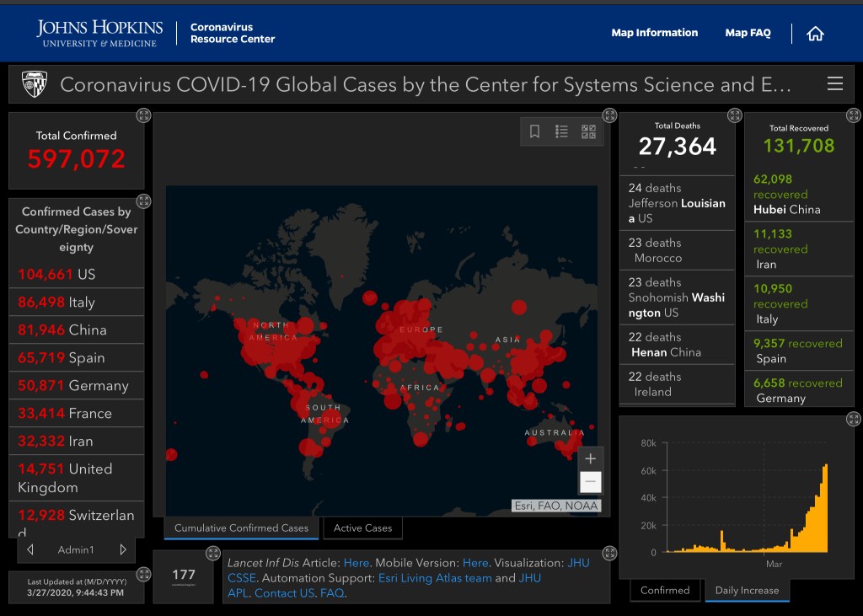Expand the daily cases chart panel
Image resolution: width=863 pixels, height=616 pixels.
coord(853,419)
